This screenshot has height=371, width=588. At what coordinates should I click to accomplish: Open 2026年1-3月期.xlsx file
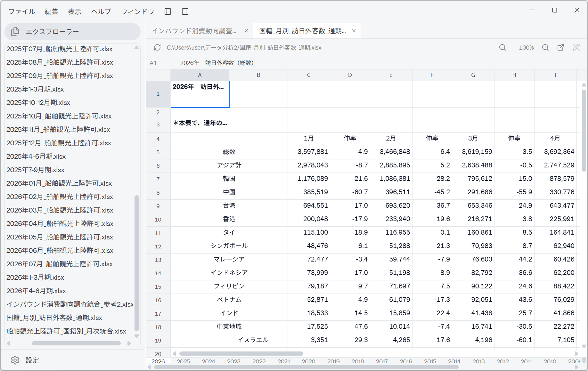pos(35,278)
